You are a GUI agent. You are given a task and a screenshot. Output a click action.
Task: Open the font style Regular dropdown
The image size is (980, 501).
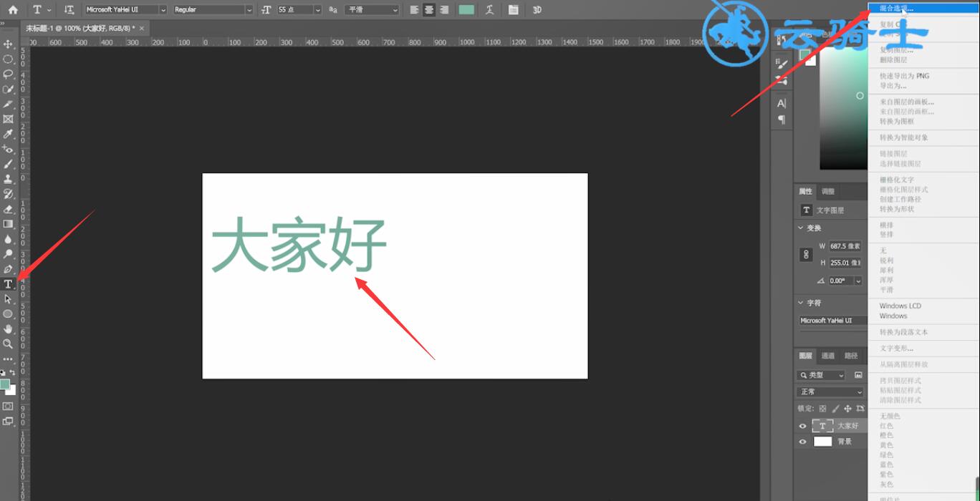coord(249,10)
